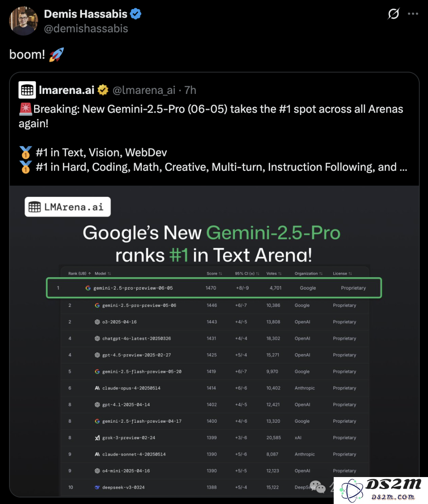This screenshot has height=504, width=428.
Task: Select the highlighted gemini-2.5-pro-preview-06-05 row
Action: point(214,288)
